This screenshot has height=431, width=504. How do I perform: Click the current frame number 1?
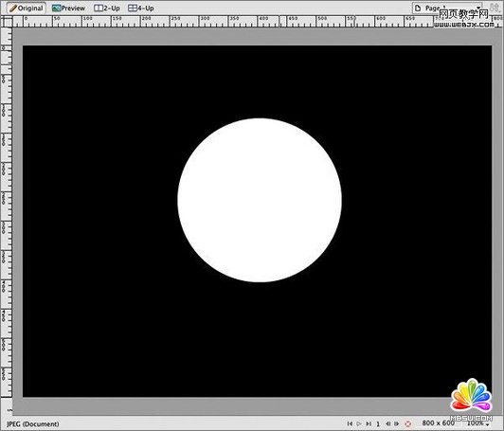click(378, 424)
